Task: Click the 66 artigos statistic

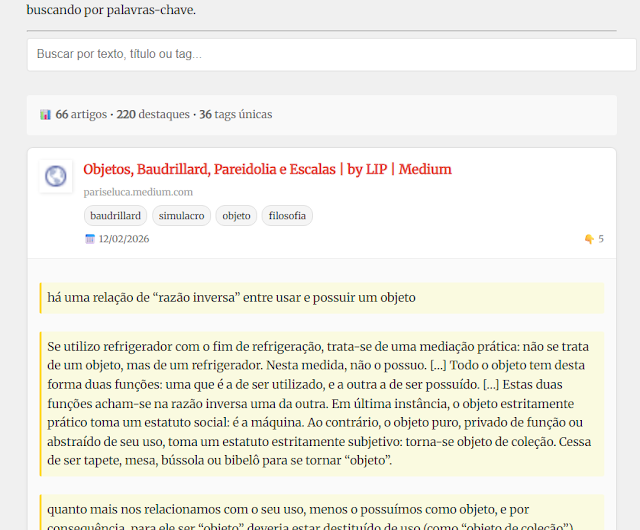Action: 82,115
